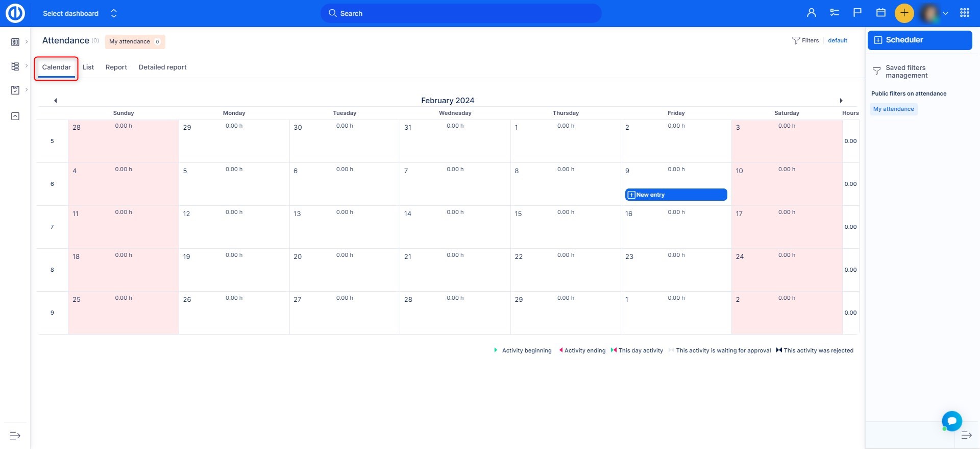Open the blue chat bubble widget
980x449 pixels.
[x=951, y=421]
